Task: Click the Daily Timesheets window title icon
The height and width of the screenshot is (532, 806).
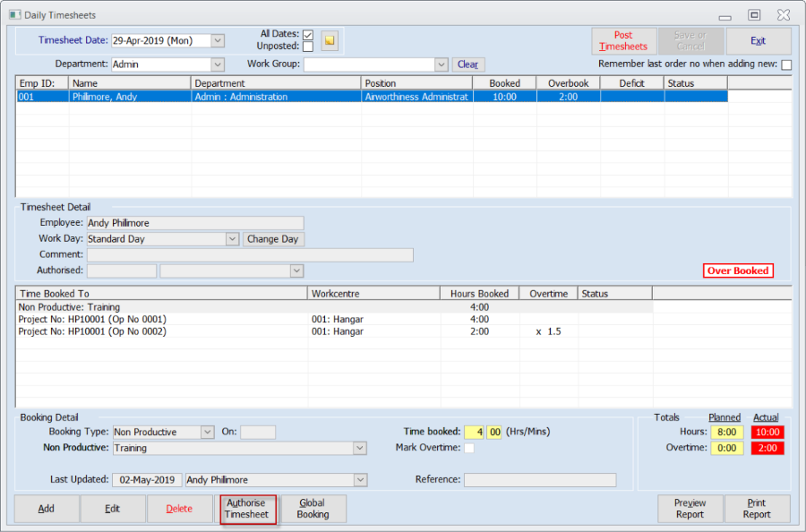Action: pyautogui.click(x=15, y=15)
